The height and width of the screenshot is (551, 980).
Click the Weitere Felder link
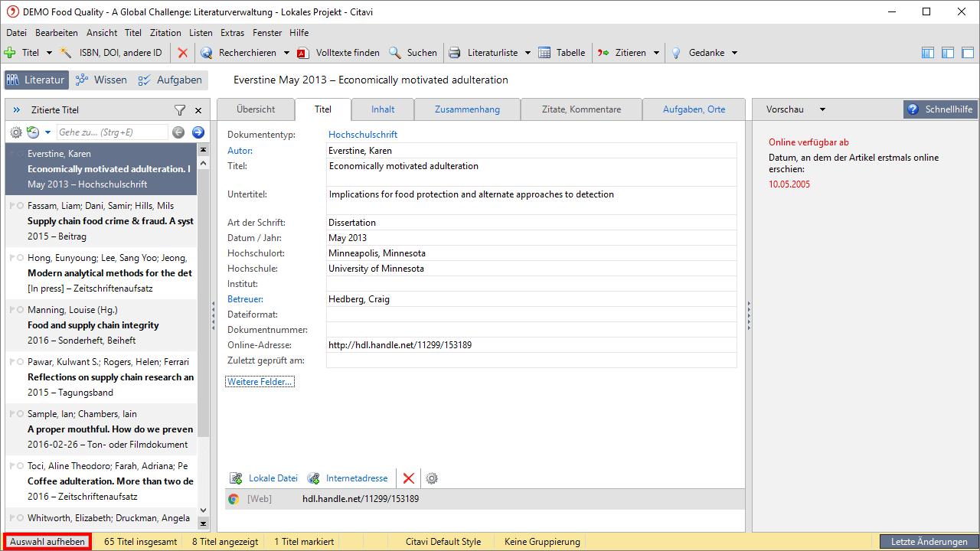(260, 382)
